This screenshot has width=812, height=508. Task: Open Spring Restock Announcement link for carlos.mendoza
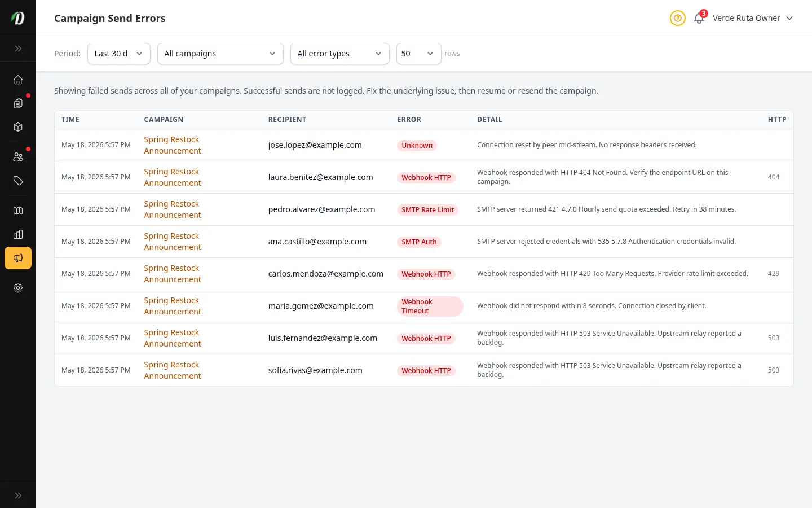click(x=173, y=274)
